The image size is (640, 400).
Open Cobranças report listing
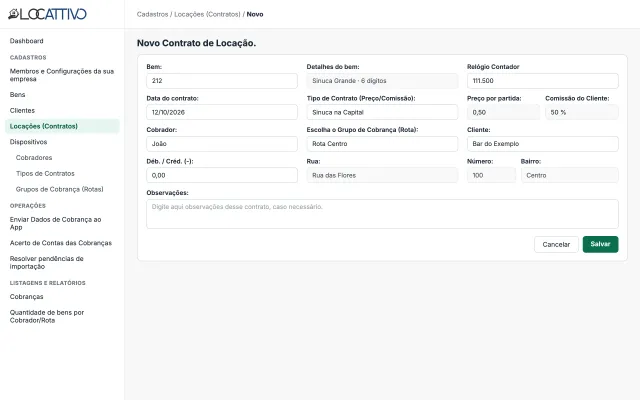click(x=27, y=297)
